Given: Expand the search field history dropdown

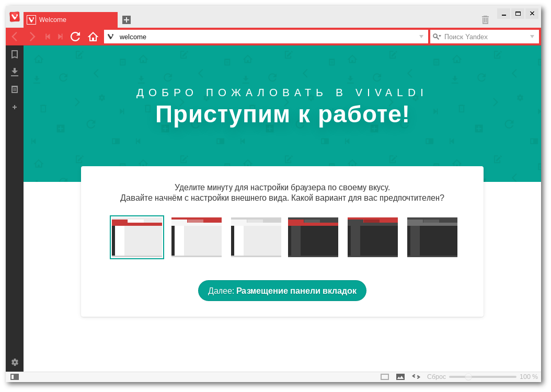Looking at the screenshot, I should click(x=532, y=37).
